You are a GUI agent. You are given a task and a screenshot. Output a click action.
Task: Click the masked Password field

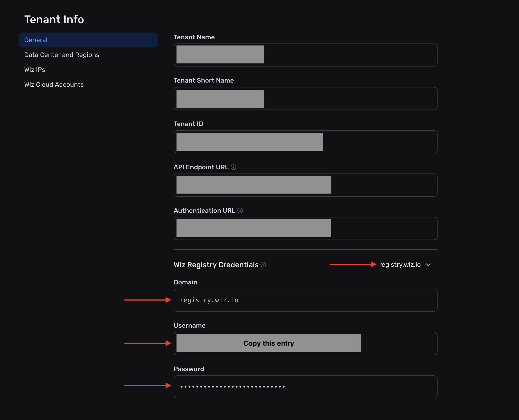(305, 387)
